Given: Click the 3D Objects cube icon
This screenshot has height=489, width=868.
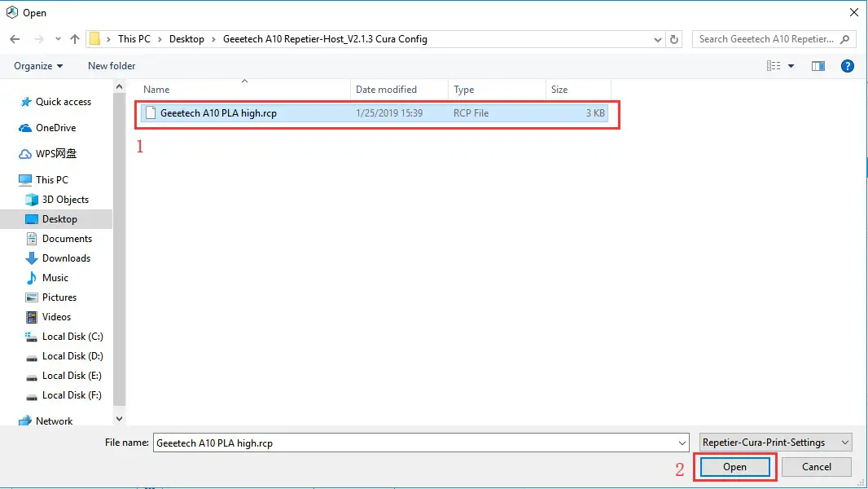Looking at the screenshot, I should click(32, 200).
